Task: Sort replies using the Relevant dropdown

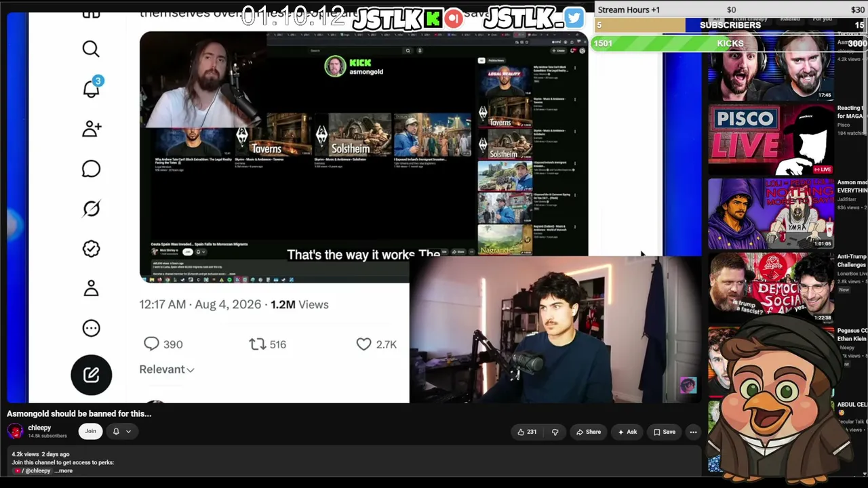Action: pos(167,369)
